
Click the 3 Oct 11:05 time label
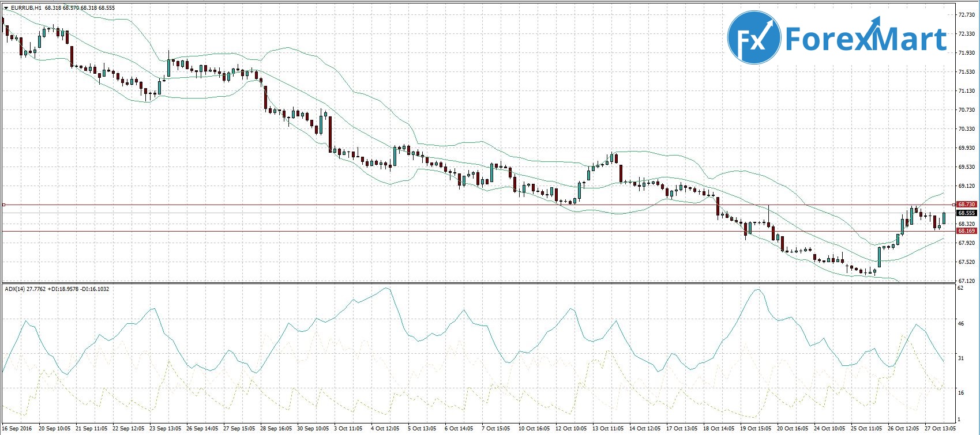click(348, 429)
